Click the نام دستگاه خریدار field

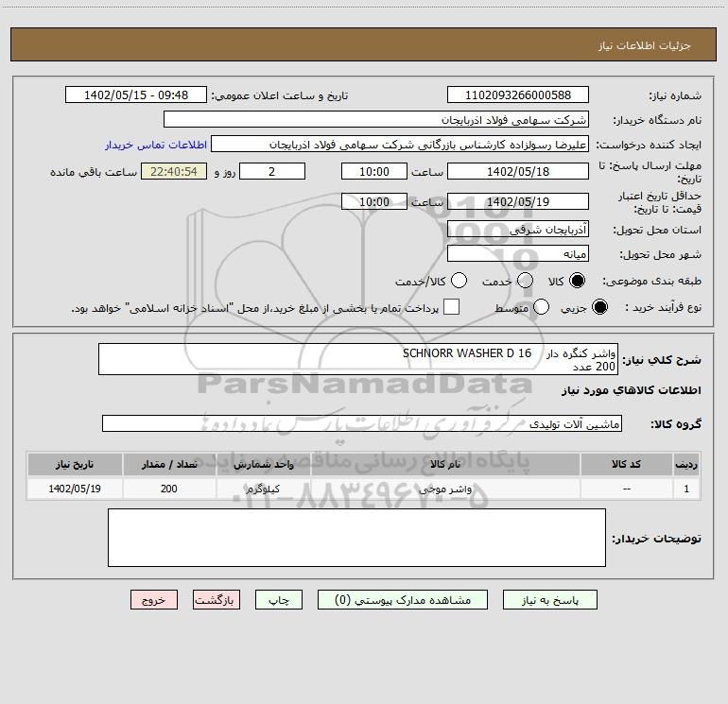tap(376, 119)
